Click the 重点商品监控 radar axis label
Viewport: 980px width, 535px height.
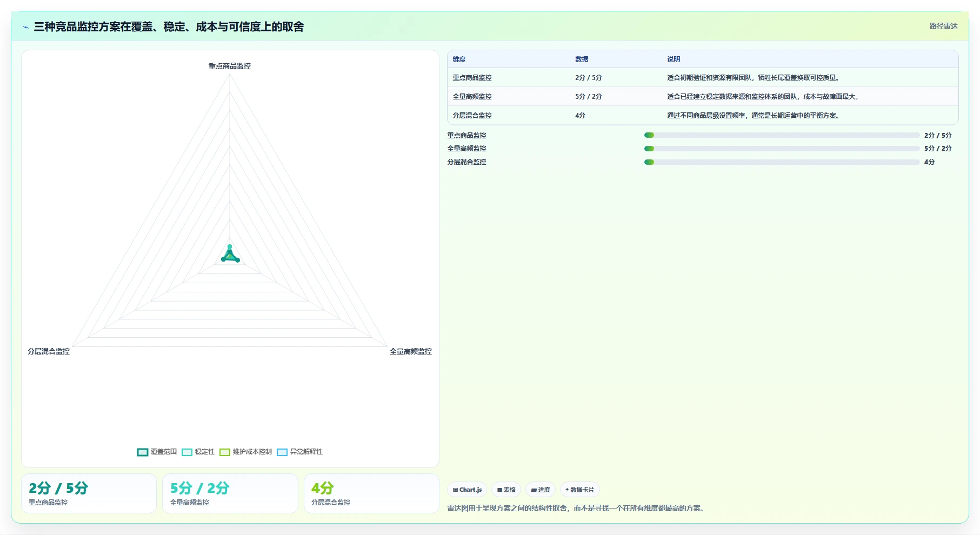point(230,66)
